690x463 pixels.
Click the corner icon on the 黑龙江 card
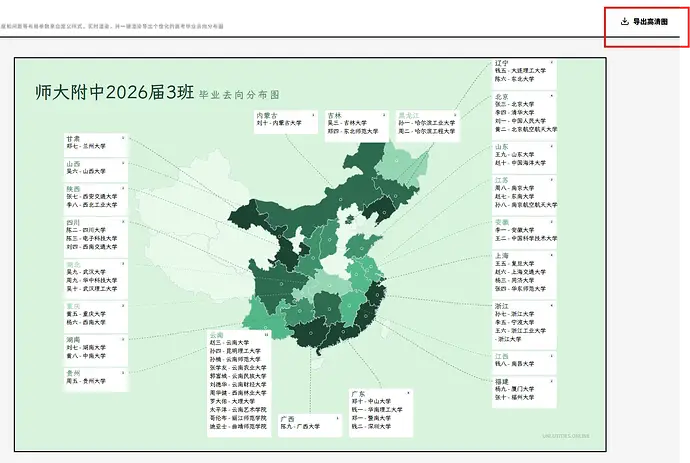click(x=455, y=115)
